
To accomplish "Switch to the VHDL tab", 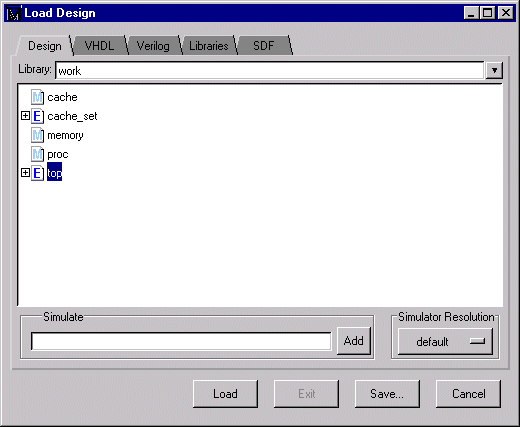I will [x=99, y=46].
